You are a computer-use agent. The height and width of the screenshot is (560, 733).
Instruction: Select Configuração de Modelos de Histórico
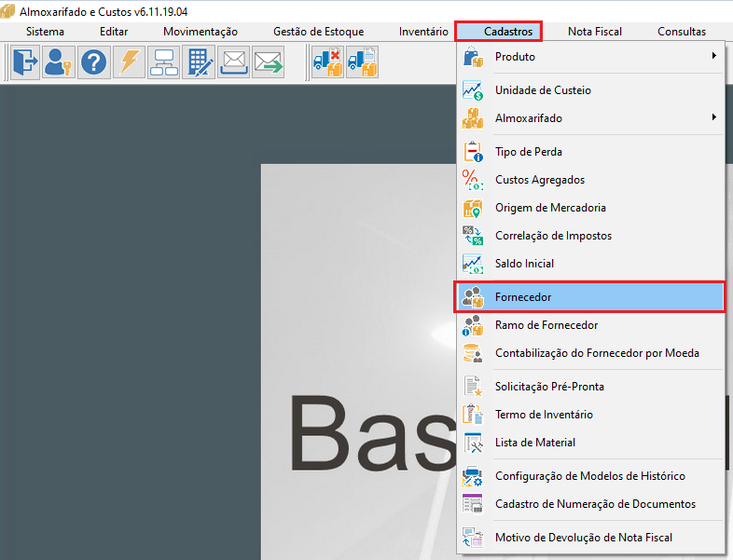tap(590, 476)
